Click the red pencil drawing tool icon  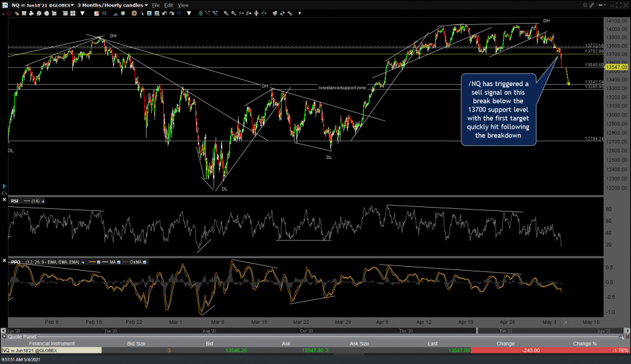coord(97,13)
